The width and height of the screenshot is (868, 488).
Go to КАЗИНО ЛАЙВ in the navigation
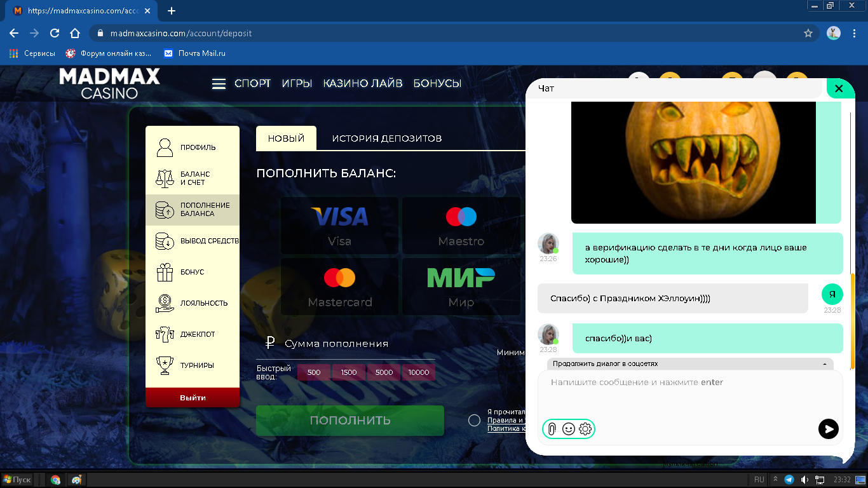[363, 83]
